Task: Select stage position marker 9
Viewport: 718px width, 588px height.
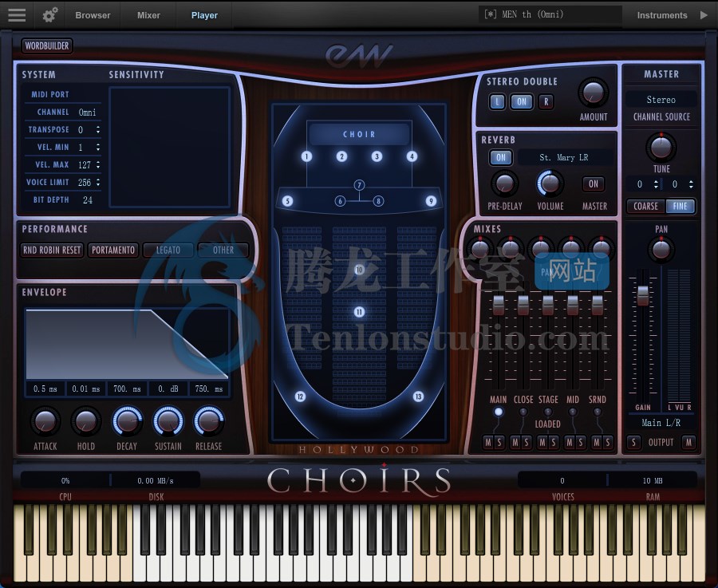Action: click(431, 201)
